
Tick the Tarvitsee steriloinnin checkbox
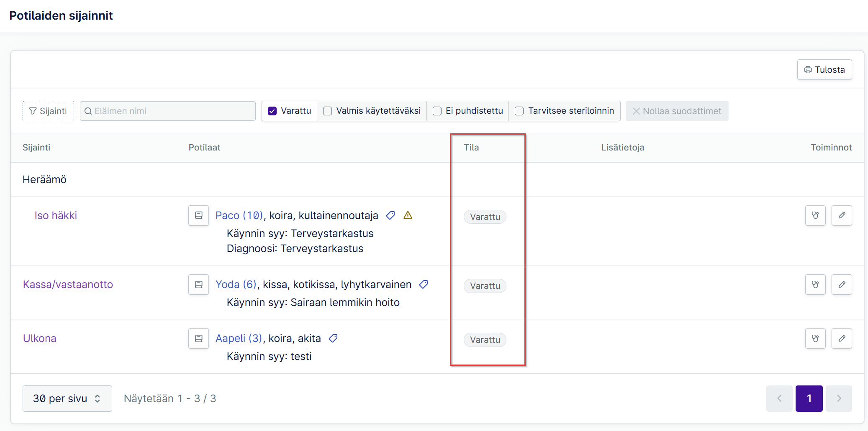point(519,111)
